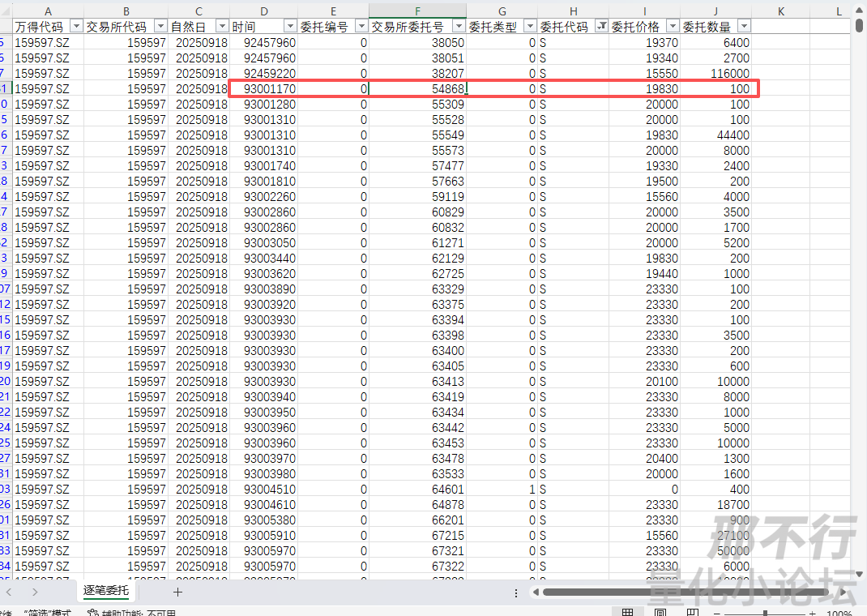Select column G header
The image size is (867, 616).
point(502,11)
